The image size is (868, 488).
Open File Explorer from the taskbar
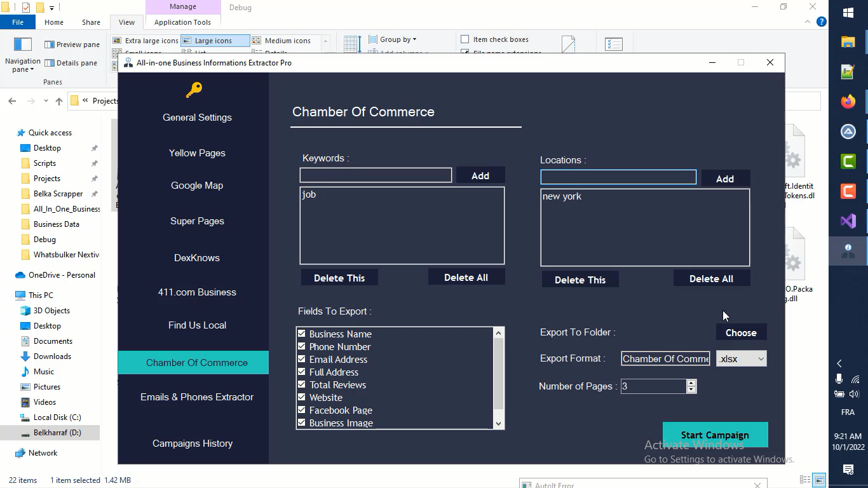(848, 42)
